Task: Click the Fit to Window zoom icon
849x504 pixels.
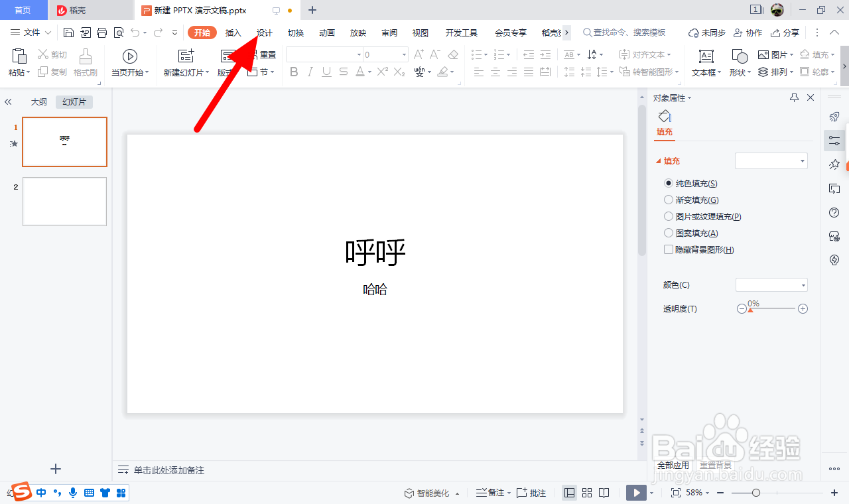Action: point(676,493)
